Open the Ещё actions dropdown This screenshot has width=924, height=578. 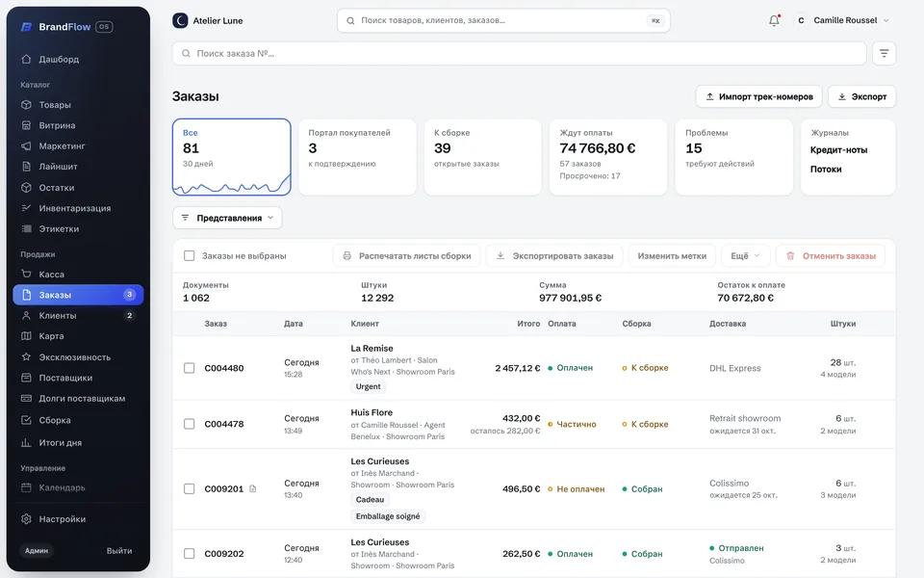tap(745, 256)
